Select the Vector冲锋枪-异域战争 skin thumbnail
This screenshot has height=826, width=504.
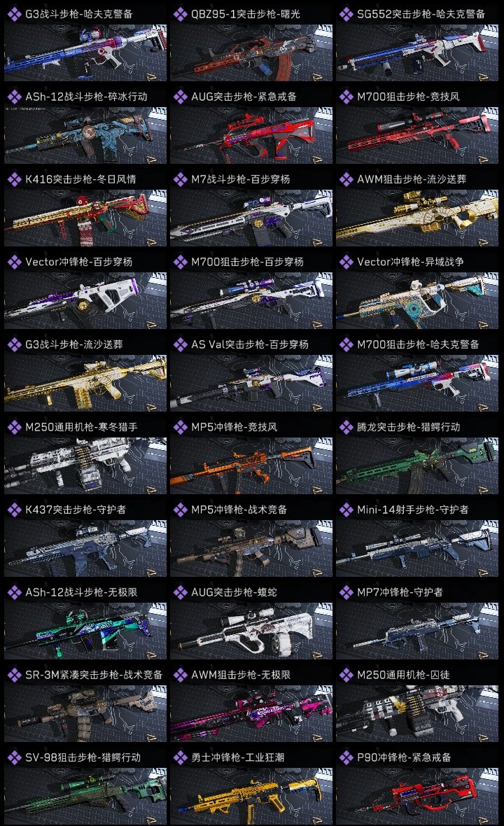point(417,301)
